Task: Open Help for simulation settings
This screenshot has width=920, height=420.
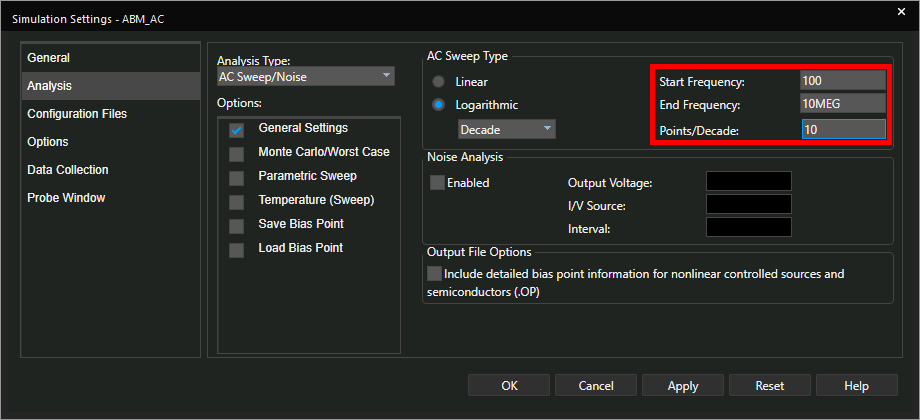Action: tap(857, 385)
